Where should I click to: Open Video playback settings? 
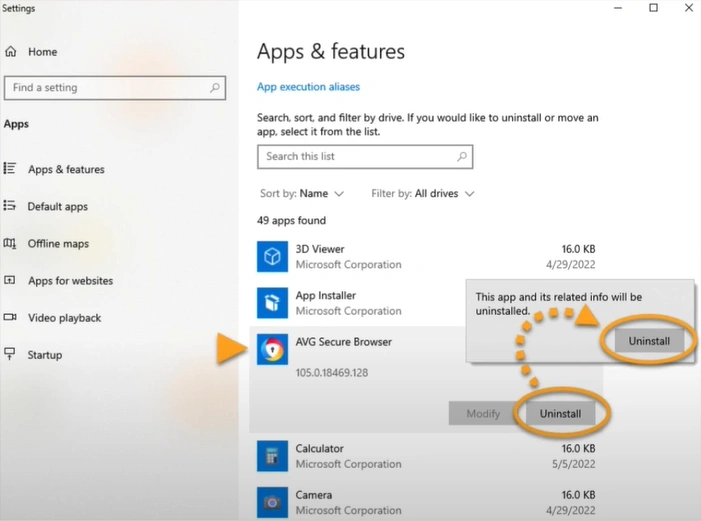tap(64, 318)
